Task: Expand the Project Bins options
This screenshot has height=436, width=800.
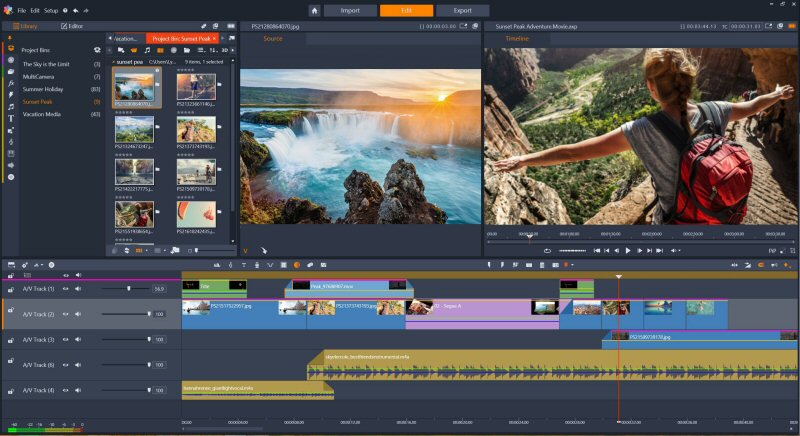Action: (97, 49)
